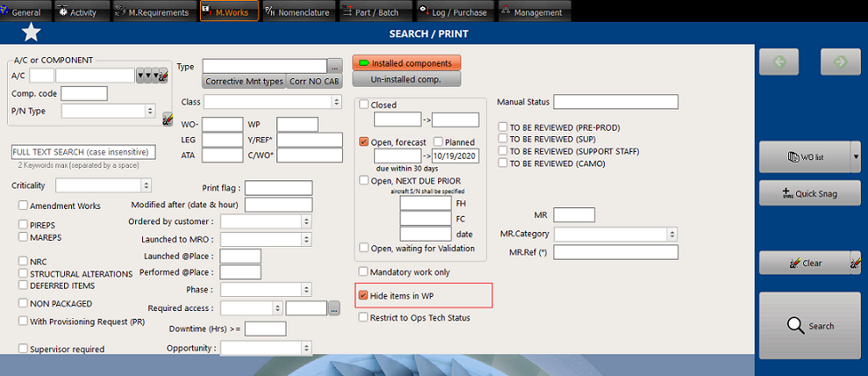Click Corr NO CAB button

coord(314,82)
